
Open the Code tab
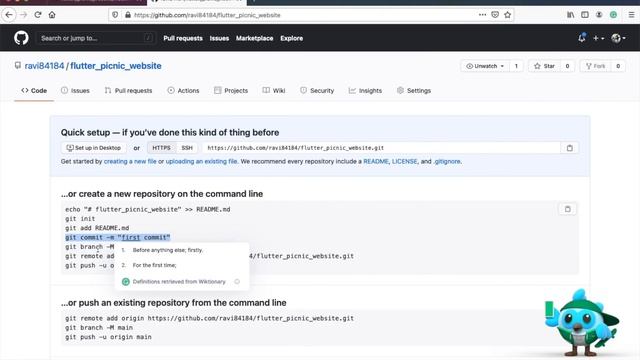(34, 91)
